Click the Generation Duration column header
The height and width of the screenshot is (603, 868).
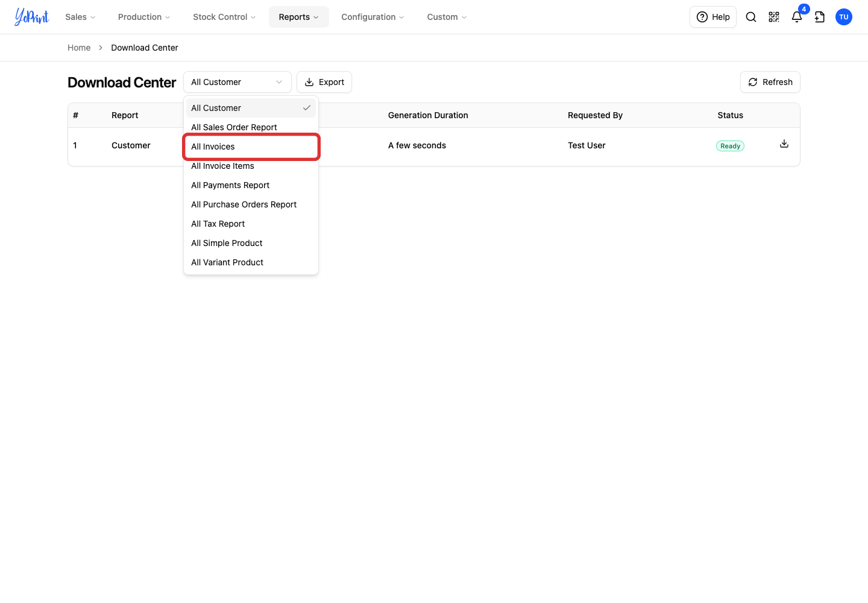pos(428,115)
